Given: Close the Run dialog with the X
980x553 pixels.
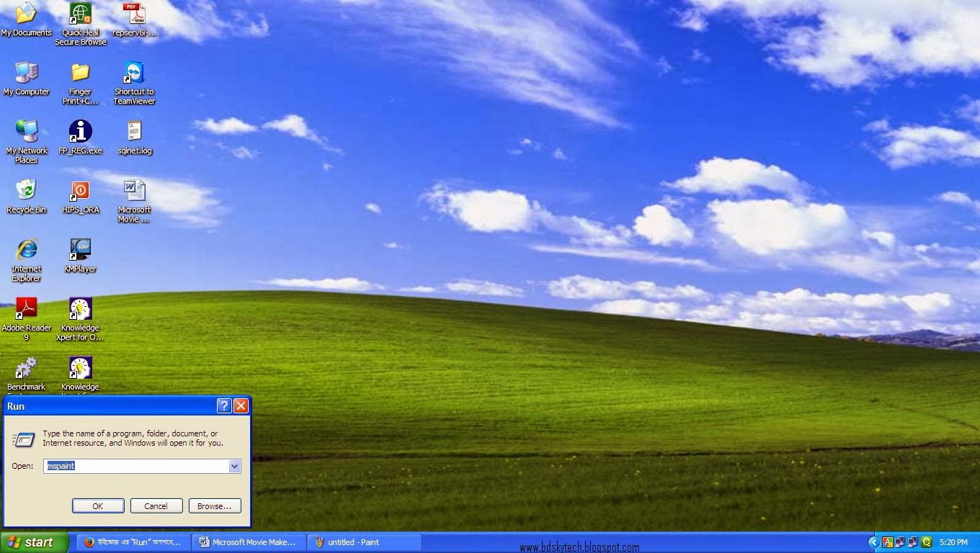Looking at the screenshot, I should 241,405.
